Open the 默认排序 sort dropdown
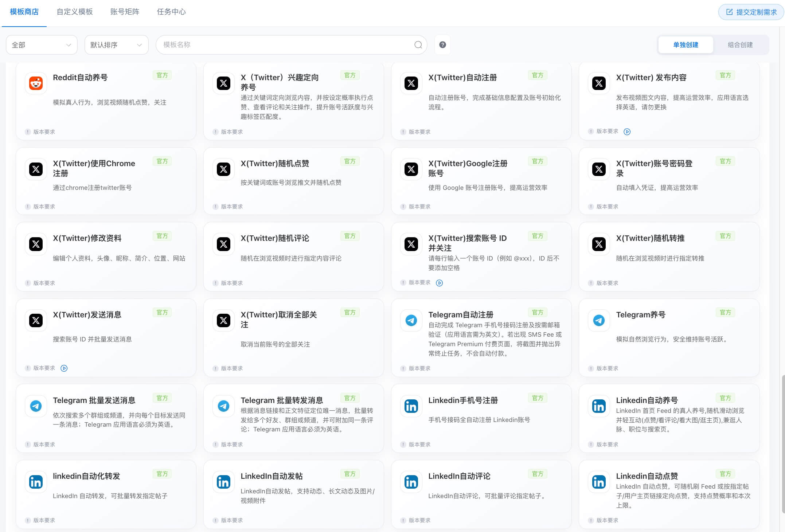This screenshot has height=532, width=785. 116,45
